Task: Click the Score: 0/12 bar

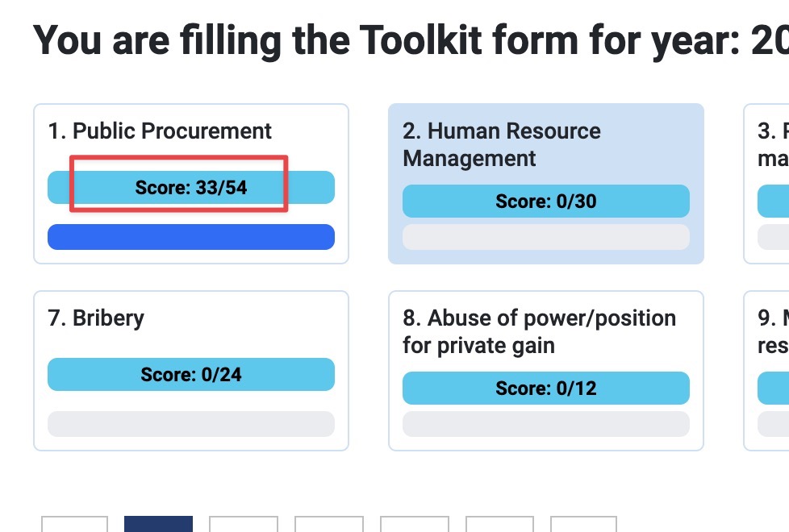Action: click(546, 389)
